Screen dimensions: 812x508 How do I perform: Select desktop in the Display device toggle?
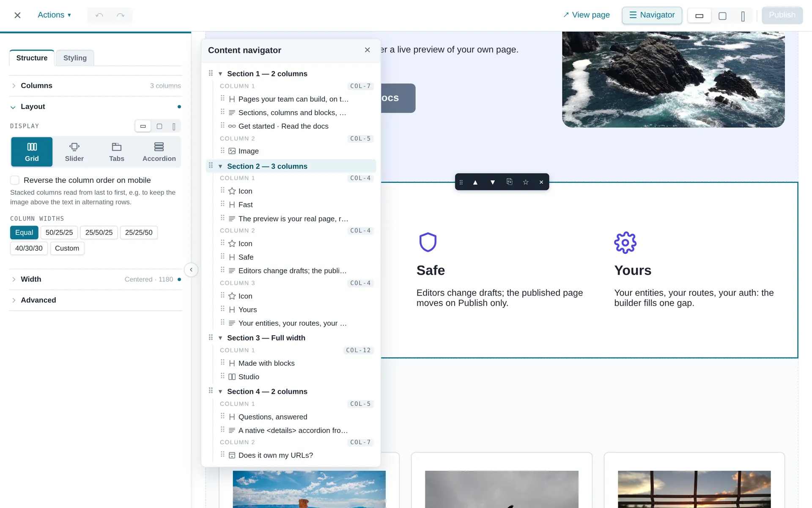(143, 126)
